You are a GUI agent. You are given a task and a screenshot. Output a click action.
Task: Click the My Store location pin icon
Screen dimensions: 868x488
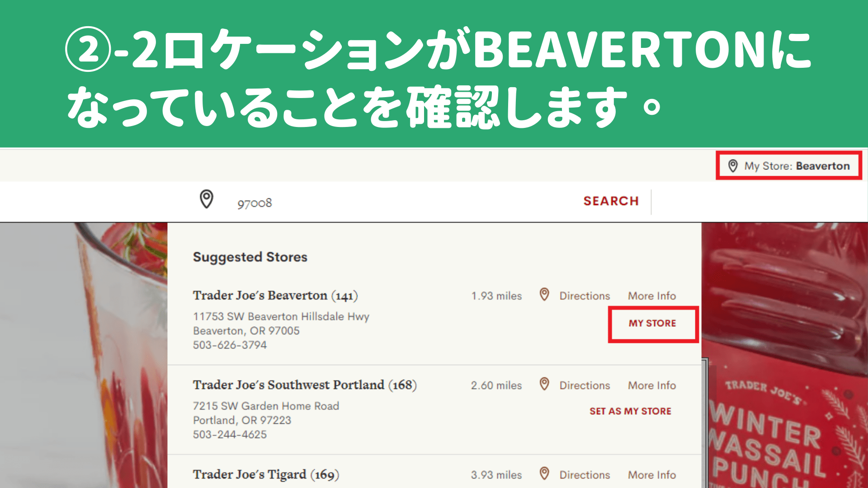pos(733,166)
